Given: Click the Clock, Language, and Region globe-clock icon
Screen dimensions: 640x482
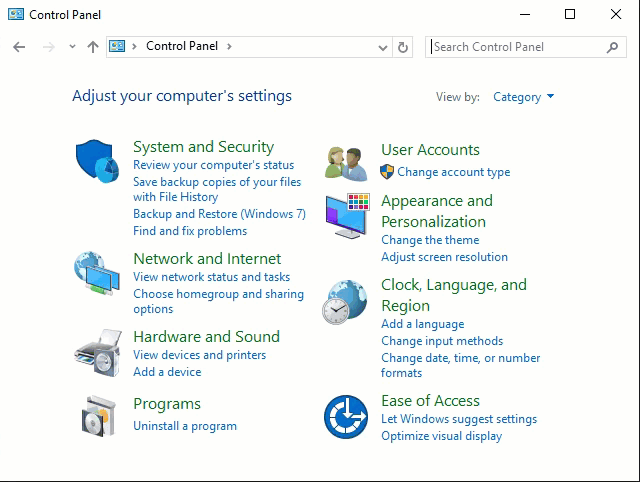Looking at the screenshot, I should pyautogui.click(x=345, y=302).
